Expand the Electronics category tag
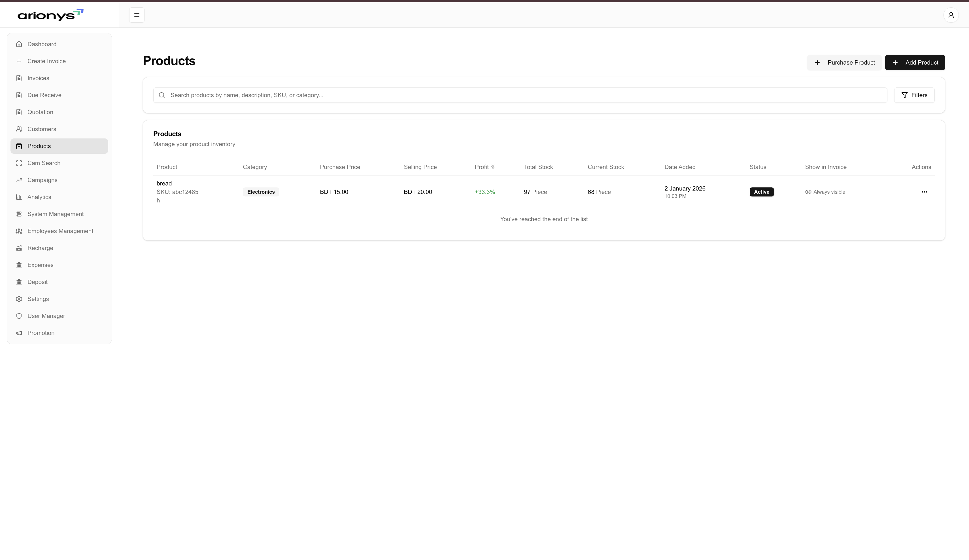The width and height of the screenshot is (969, 560). 261,192
